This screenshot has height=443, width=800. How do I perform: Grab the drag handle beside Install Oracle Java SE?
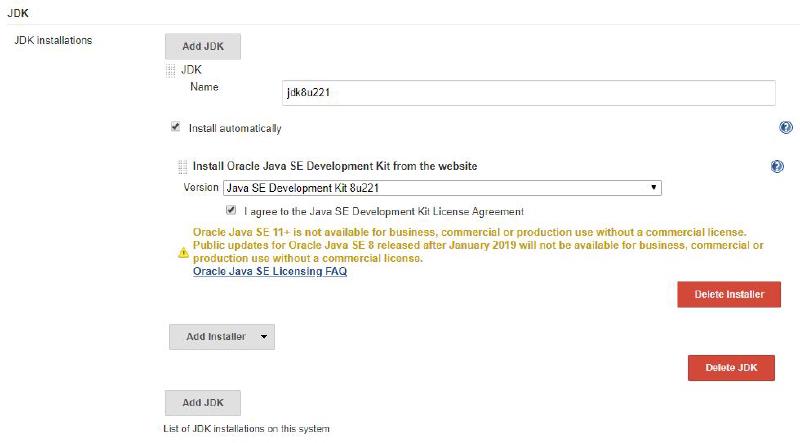[182, 167]
